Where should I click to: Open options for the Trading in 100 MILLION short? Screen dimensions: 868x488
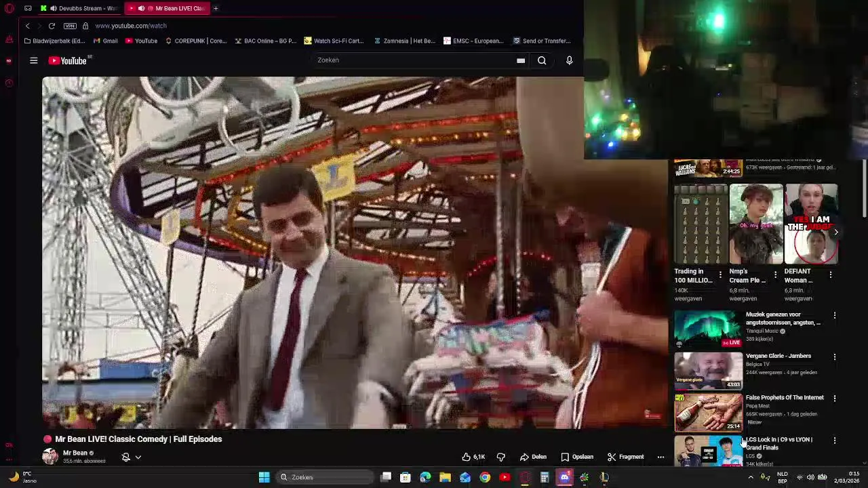pyautogui.click(x=720, y=274)
